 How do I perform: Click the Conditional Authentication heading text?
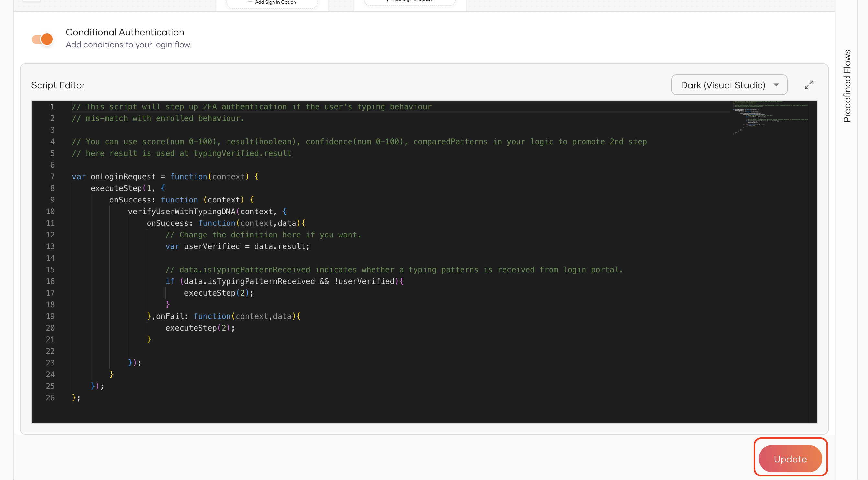coord(125,32)
